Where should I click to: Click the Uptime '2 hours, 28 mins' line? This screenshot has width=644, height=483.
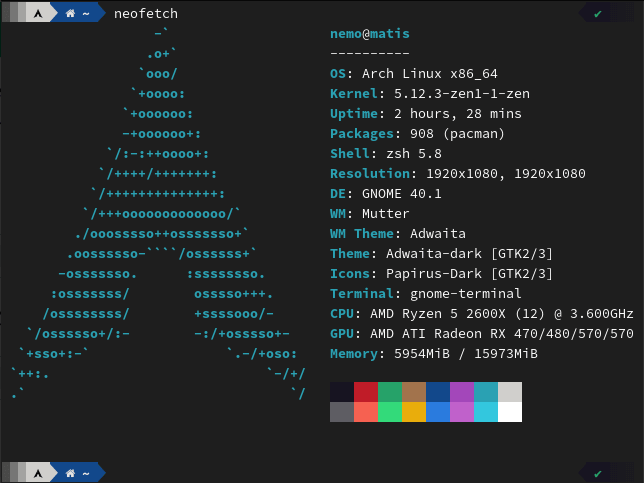[x=426, y=113]
